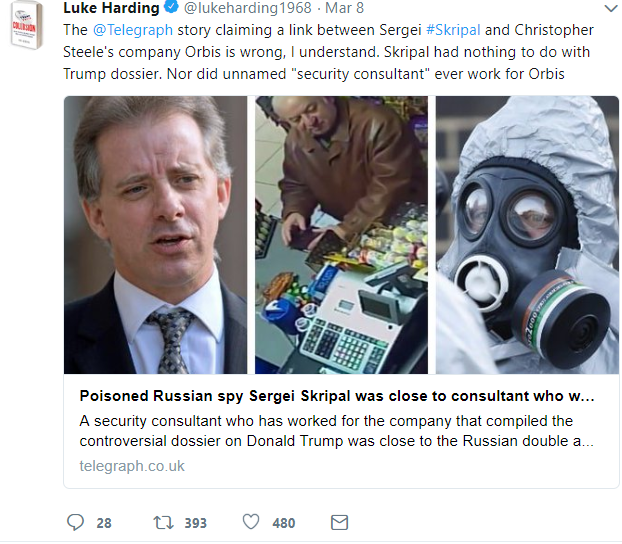Retweet using the retweet arrows icon
The height and width of the screenshot is (544, 622).
pyautogui.click(x=163, y=522)
